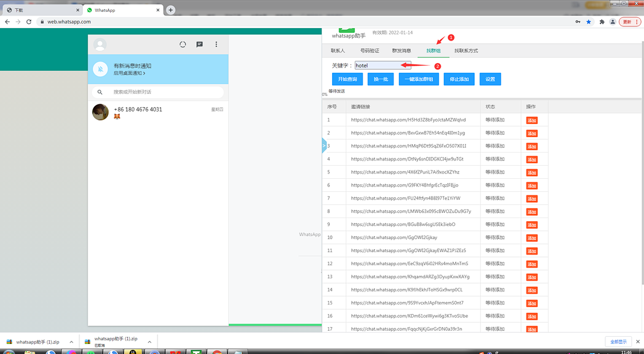Switch to the 群发消息 tab
The height and width of the screenshot is (354, 644).
pyautogui.click(x=401, y=51)
